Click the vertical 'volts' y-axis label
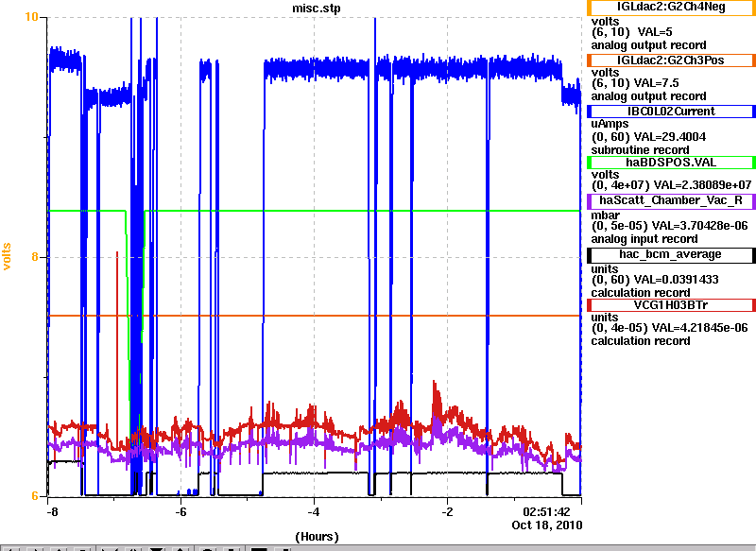Viewport: 756px width, 551px height. click(x=7, y=256)
